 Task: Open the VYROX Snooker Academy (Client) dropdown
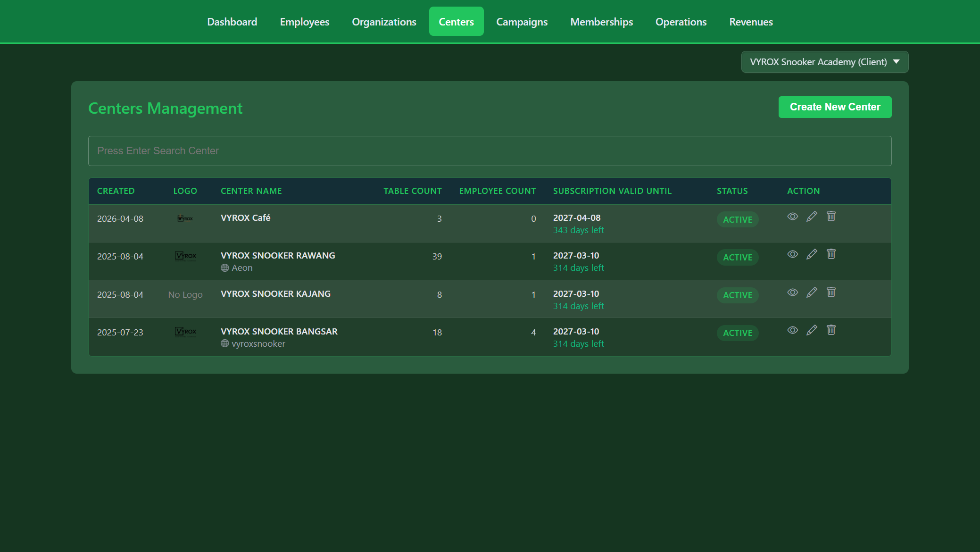[x=825, y=62]
